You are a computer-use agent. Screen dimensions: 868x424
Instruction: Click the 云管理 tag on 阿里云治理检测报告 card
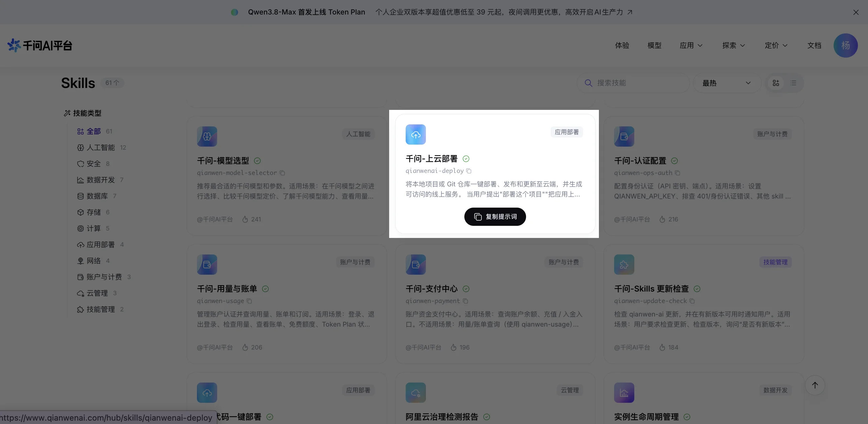point(570,390)
